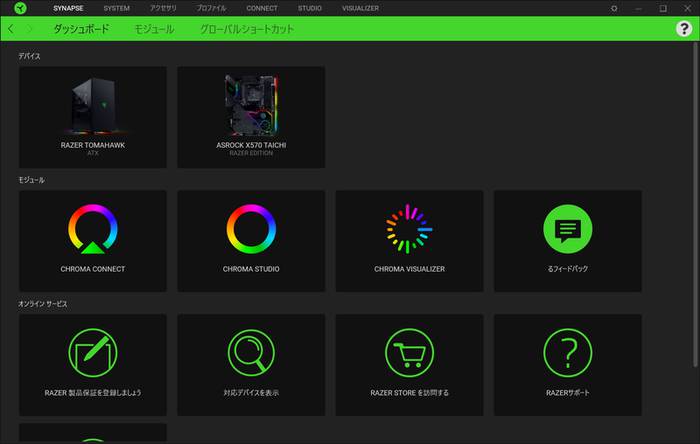Screen dimensions: 700x444
Task: Go back with the left arrow
Action: click(11, 29)
